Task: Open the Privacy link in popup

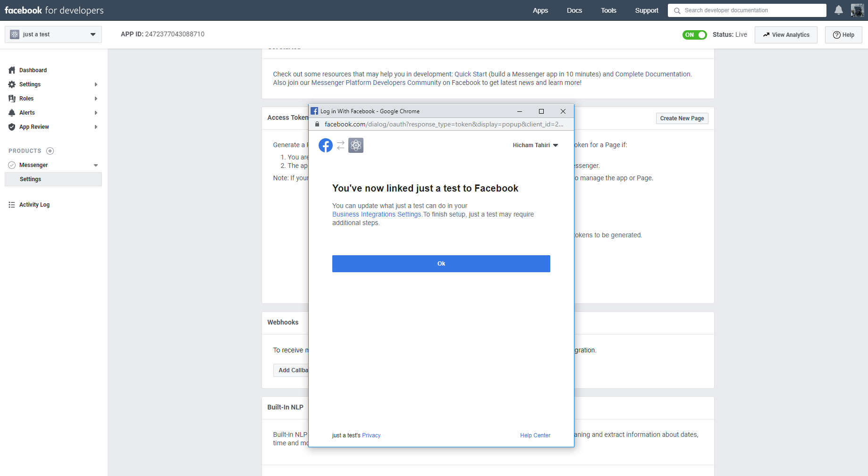Action: (371, 435)
